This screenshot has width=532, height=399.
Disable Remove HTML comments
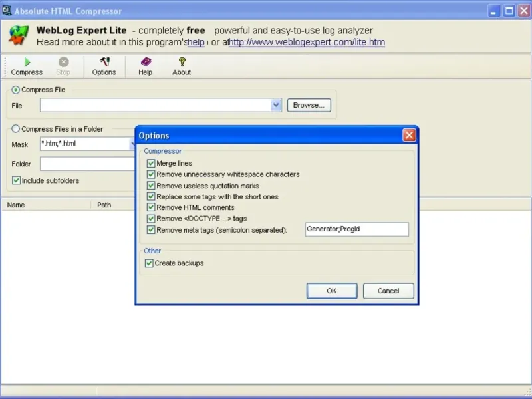tap(151, 207)
